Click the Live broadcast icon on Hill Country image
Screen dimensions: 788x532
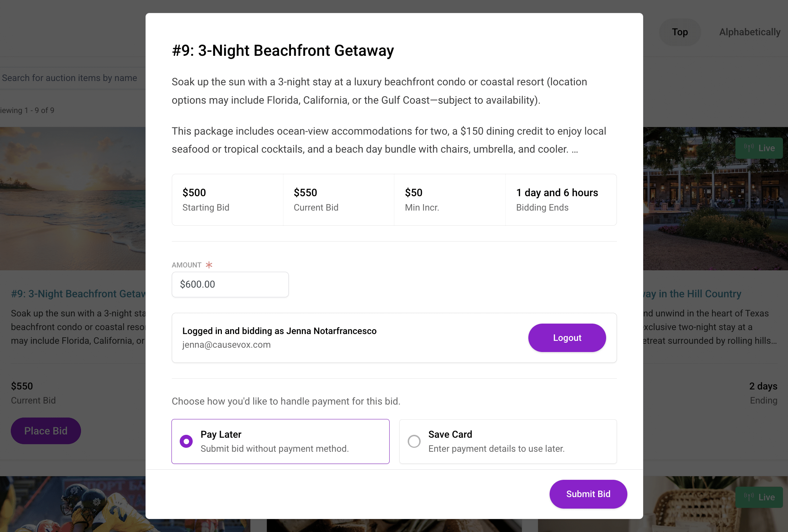point(749,148)
